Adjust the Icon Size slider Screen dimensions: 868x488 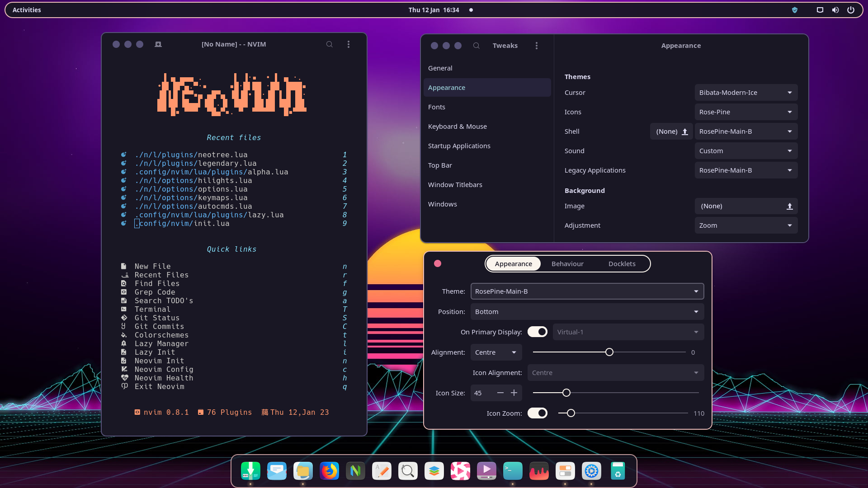616,393
